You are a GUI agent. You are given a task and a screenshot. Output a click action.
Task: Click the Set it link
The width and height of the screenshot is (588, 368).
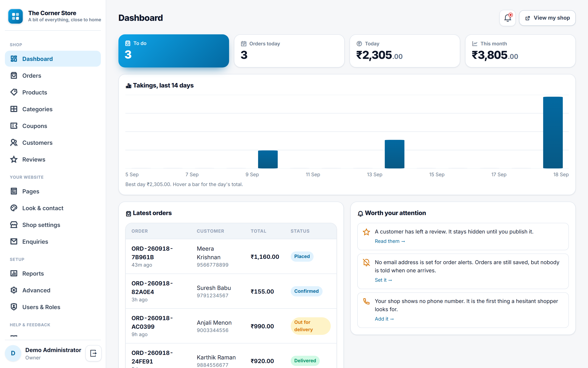pos(383,280)
